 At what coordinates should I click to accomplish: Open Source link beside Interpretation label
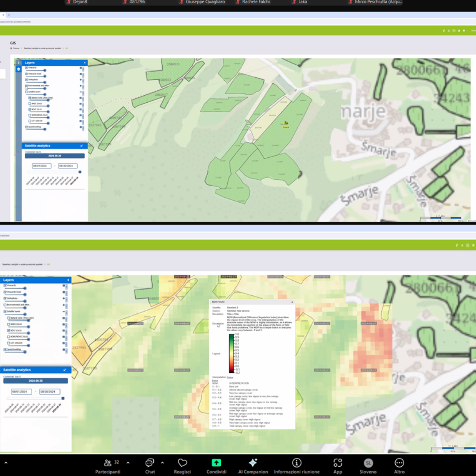click(230, 377)
